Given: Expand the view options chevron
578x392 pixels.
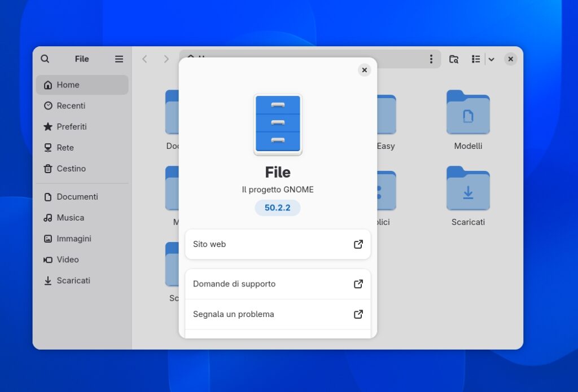Looking at the screenshot, I should pos(492,59).
